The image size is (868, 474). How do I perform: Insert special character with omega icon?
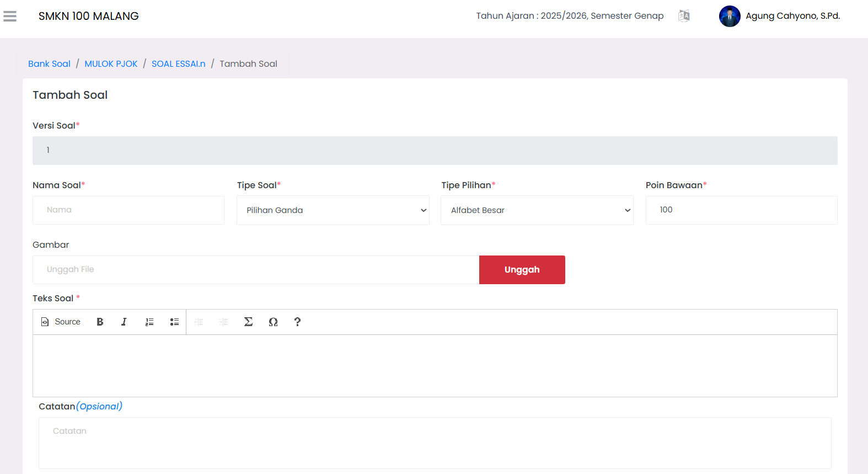point(273,322)
